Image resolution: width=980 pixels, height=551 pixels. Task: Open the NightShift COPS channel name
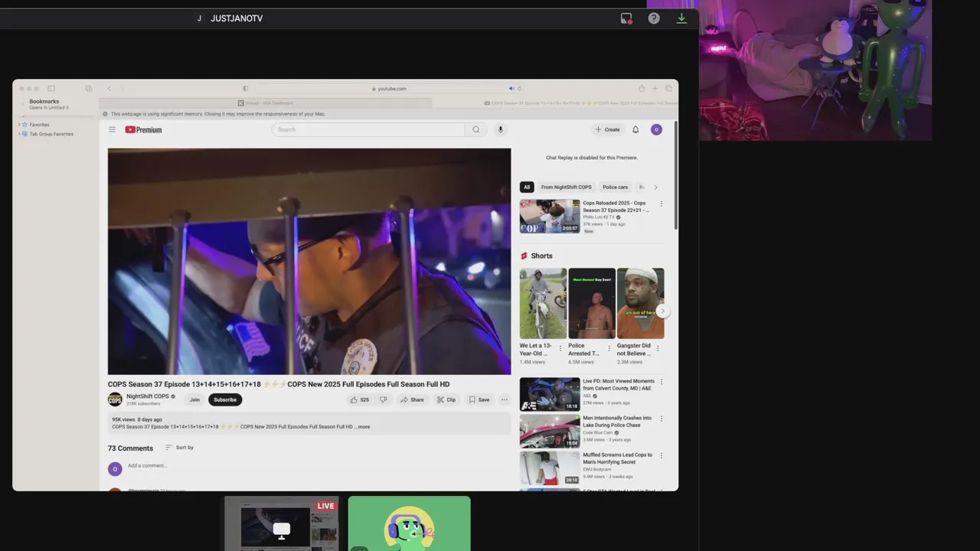point(148,396)
